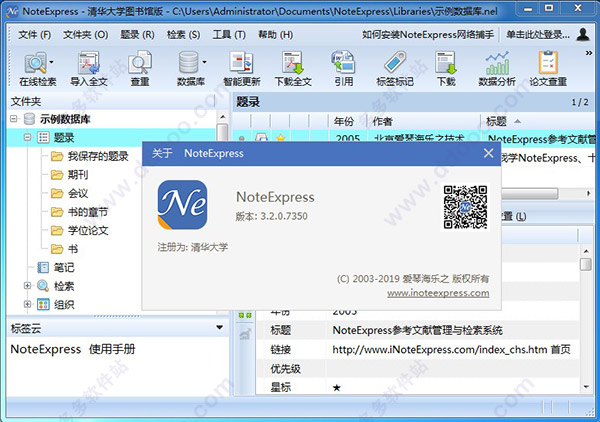The height and width of the screenshot is (422, 600).
Task: Click the QR code in About dialog
Action: pyautogui.click(x=465, y=207)
